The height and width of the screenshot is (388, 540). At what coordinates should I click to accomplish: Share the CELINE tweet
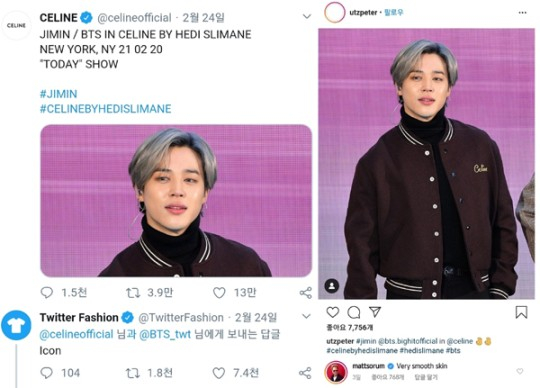305,293
